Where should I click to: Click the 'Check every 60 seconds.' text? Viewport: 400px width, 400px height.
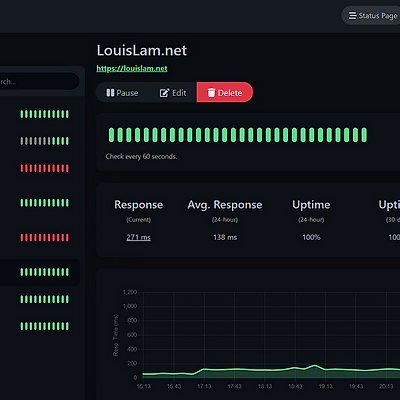[x=141, y=156]
